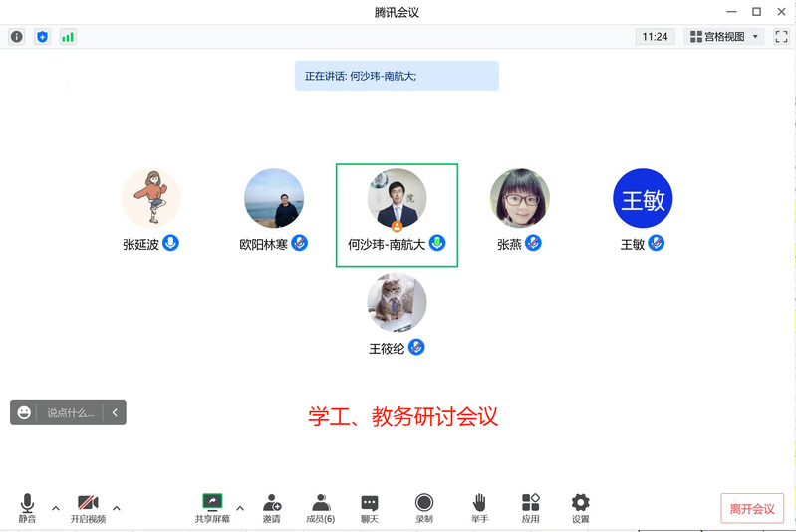Click the blue security shield icon

(42, 37)
